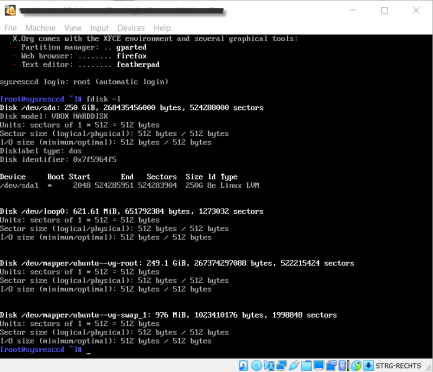The image size is (433, 372).
Task: Open the Input menu
Action: [99, 28]
